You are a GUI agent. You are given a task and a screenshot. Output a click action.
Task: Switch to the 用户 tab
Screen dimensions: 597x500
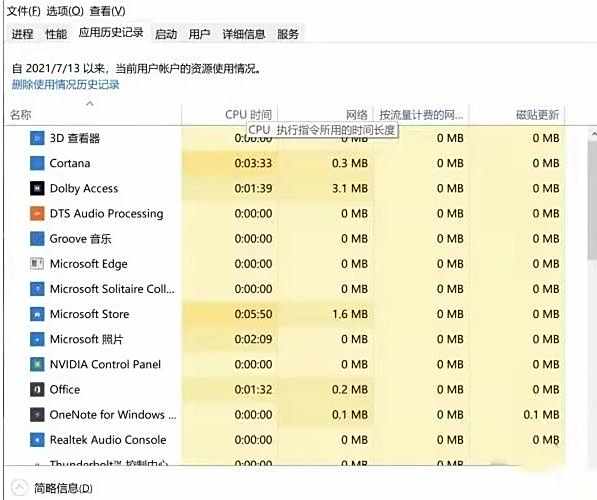pos(199,34)
